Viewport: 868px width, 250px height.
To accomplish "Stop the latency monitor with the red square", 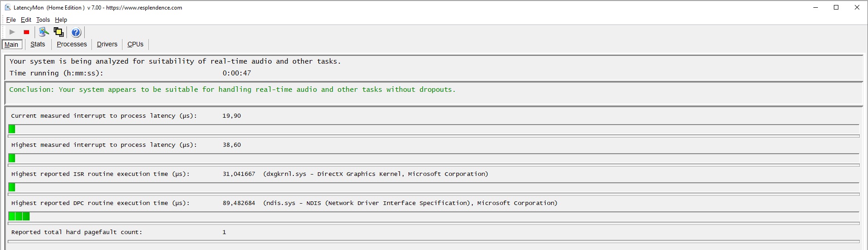I will point(26,32).
